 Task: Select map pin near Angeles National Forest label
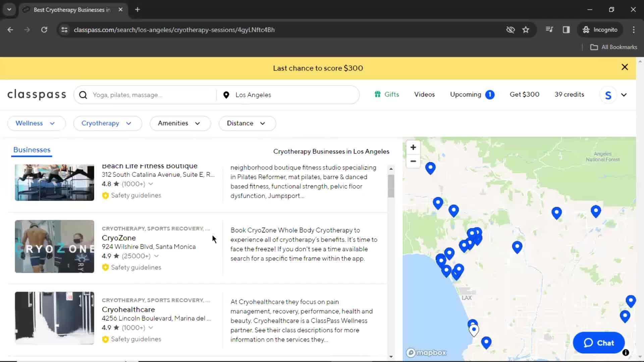(x=596, y=212)
